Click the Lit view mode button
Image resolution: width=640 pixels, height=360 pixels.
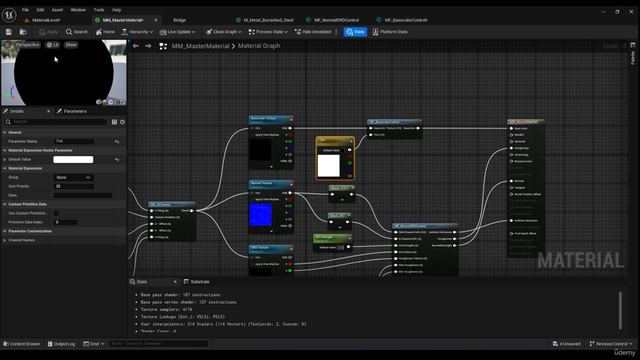point(53,45)
